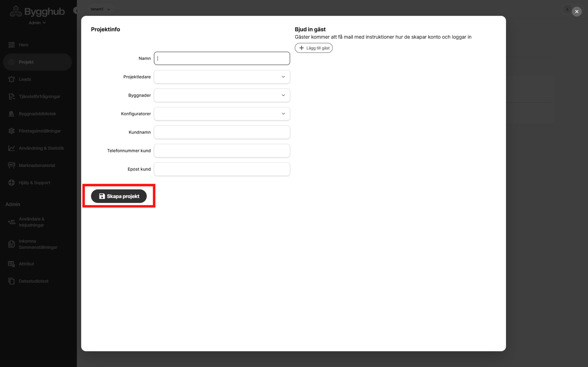
Task: Click the Användning & Statistik chart icon
Action: [x=12, y=148]
